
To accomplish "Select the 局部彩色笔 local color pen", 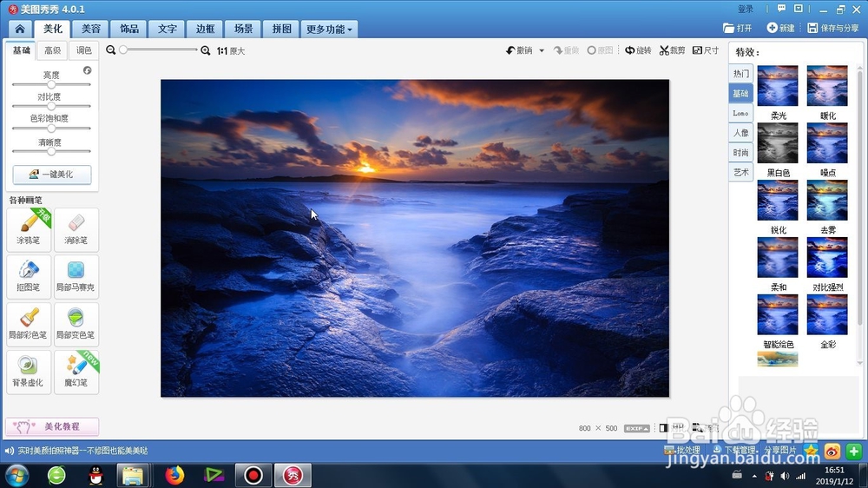I will (29, 324).
